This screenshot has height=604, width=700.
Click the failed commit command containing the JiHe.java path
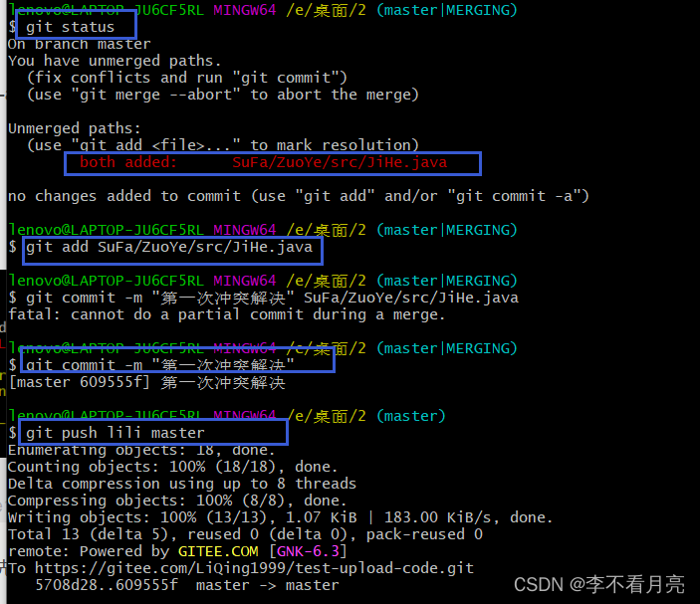click(x=272, y=298)
